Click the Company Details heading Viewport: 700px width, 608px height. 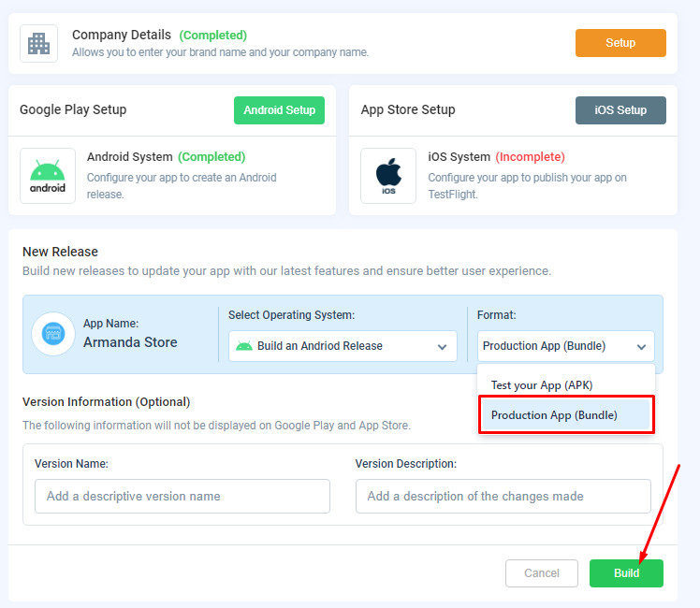click(122, 35)
